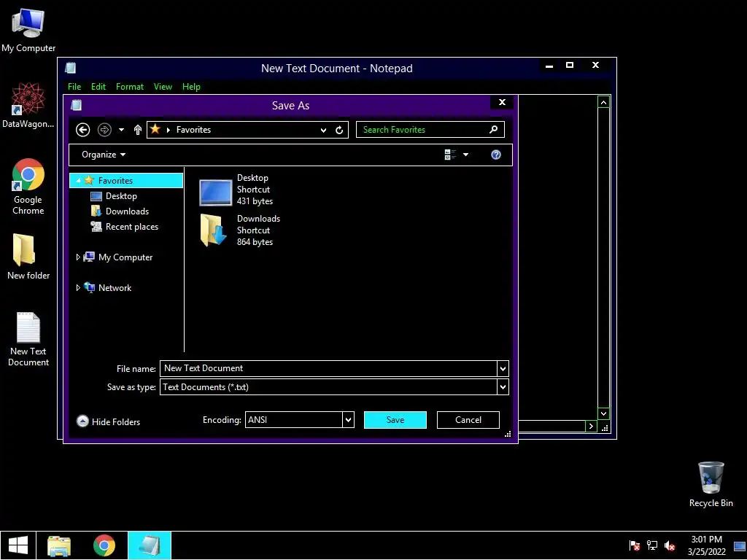Open the Organize menu

tap(104, 155)
